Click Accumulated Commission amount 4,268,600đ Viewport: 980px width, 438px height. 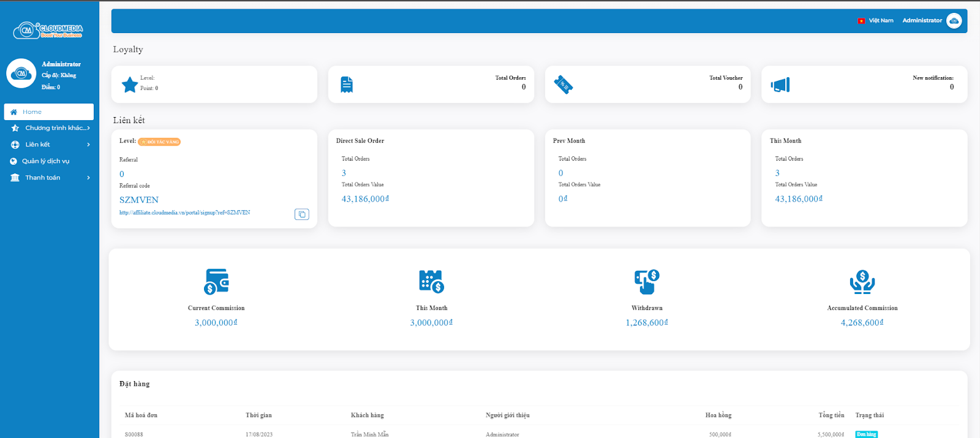click(862, 322)
